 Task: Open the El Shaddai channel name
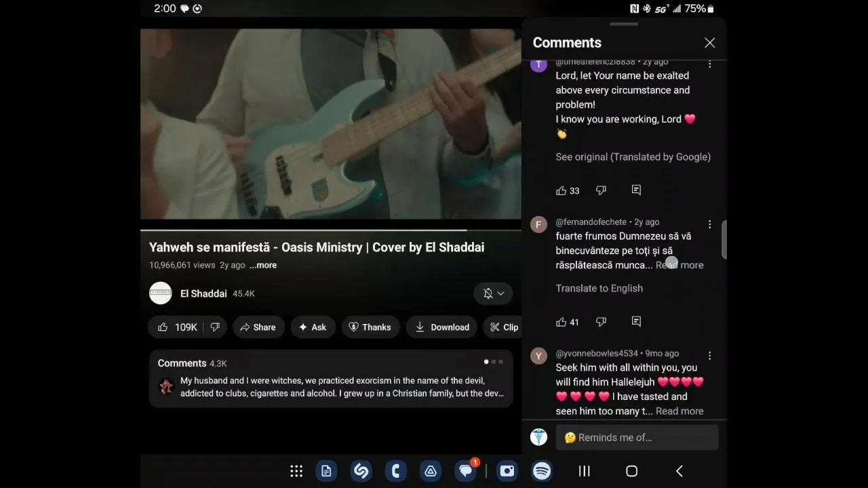(x=203, y=293)
